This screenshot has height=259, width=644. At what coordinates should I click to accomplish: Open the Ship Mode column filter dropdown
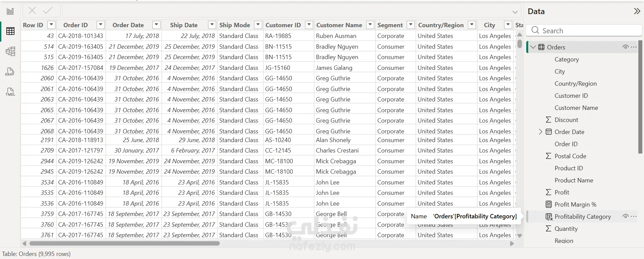coord(258,25)
